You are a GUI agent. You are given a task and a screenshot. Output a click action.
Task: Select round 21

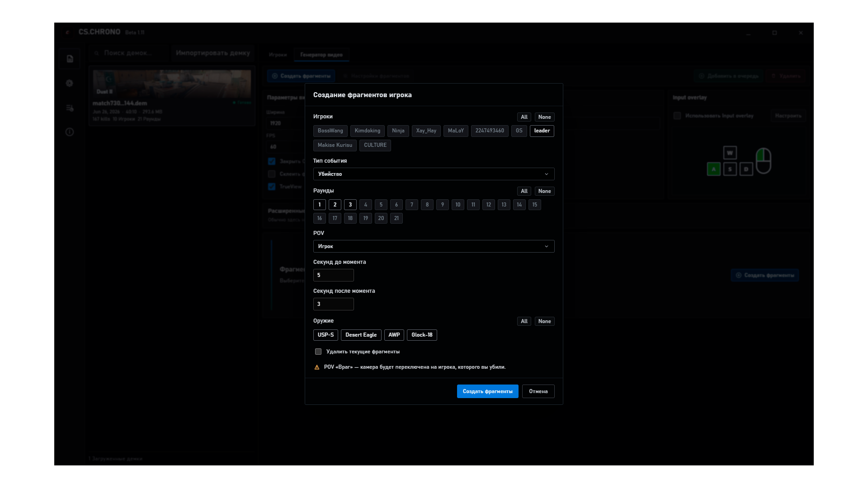coord(396,218)
